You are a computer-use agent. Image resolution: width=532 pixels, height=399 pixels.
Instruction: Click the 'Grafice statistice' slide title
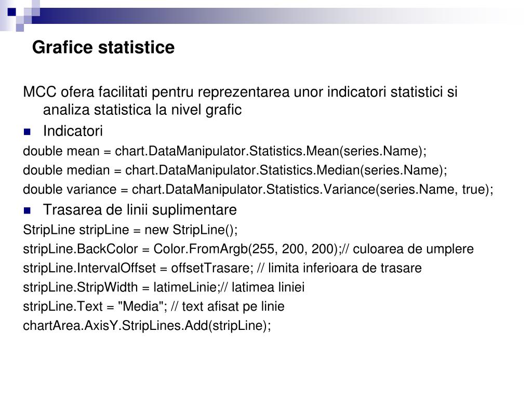point(103,47)
